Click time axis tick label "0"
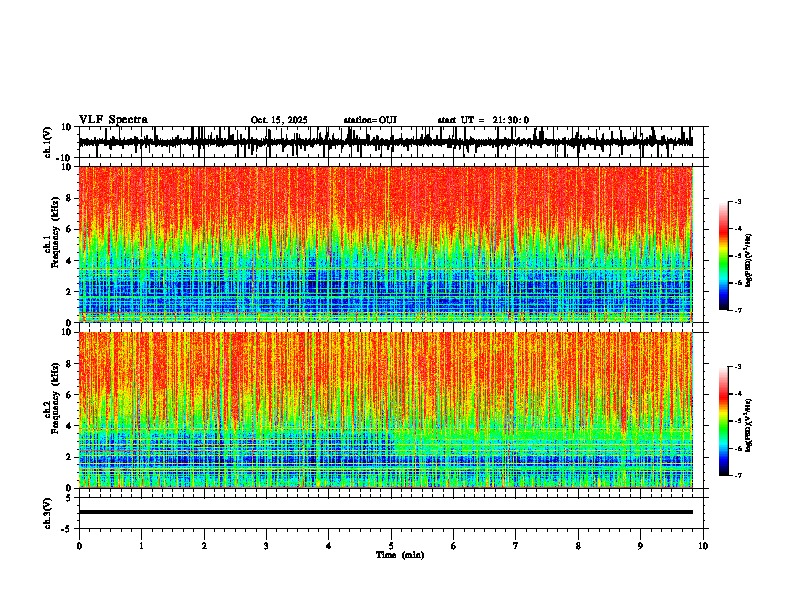This screenshot has height=612, width=792. point(79,546)
